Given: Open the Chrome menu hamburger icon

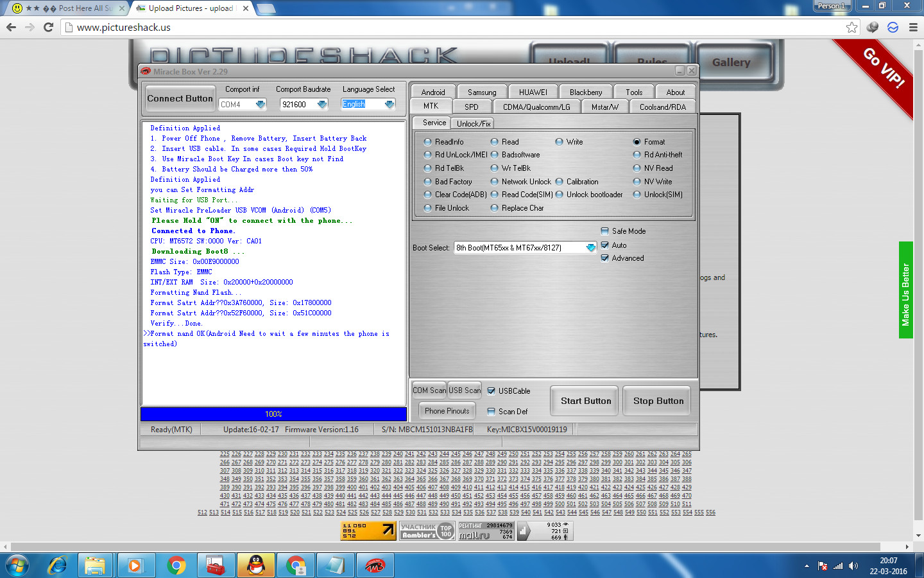Looking at the screenshot, I should (x=913, y=27).
